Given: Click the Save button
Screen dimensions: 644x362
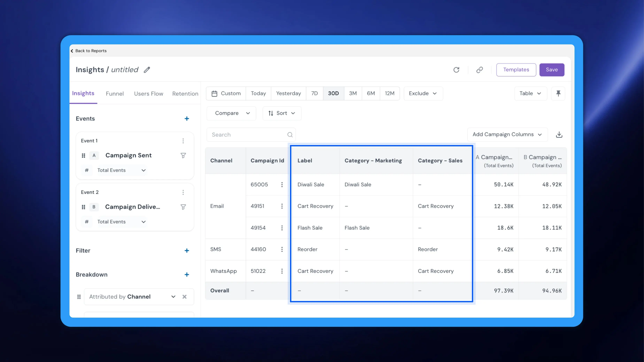Looking at the screenshot, I should point(552,70).
